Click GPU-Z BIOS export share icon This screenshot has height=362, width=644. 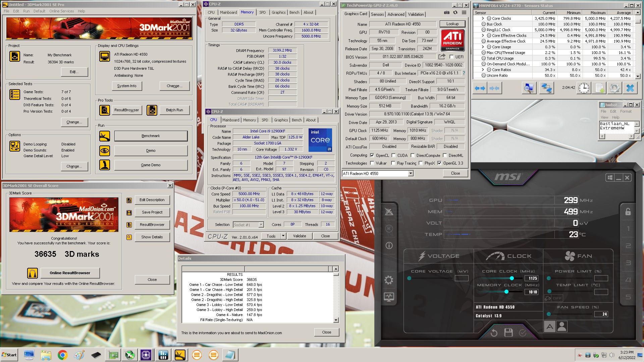coord(442,57)
